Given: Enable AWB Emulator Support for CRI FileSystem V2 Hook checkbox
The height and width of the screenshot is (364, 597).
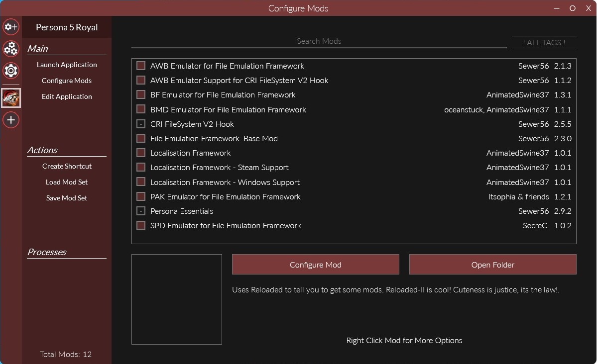Looking at the screenshot, I should click(141, 80).
